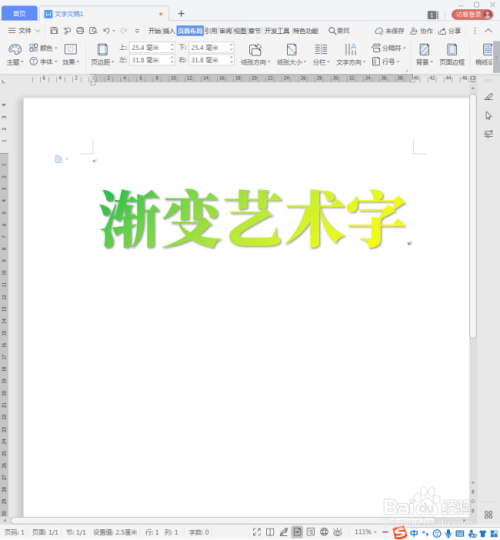This screenshot has width=500, height=540.
Task: Collapse the ribbon with the chevron
Action: 488,31
